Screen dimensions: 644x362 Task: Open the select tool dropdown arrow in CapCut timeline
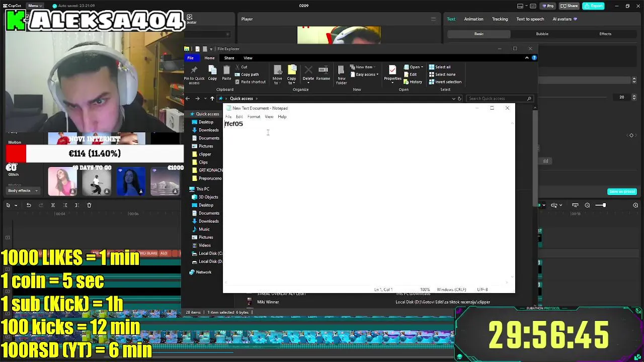[16, 205]
